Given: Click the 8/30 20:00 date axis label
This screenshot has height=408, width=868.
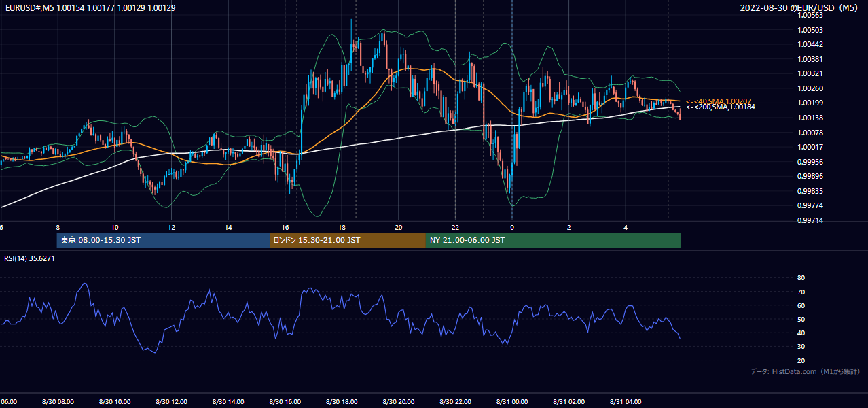Looking at the screenshot, I should pyautogui.click(x=399, y=402).
